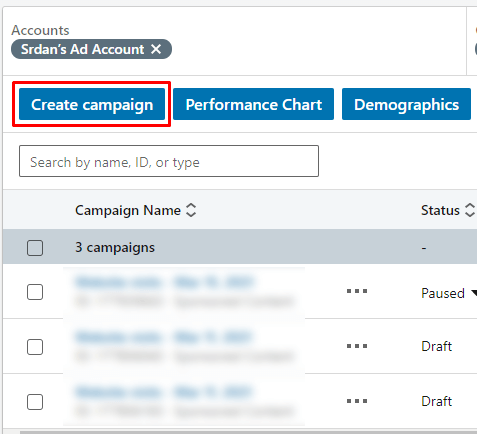This screenshot has height=434, width=477.
Task: Sort by Campaign Name column arrows
Action: [191, 210]
